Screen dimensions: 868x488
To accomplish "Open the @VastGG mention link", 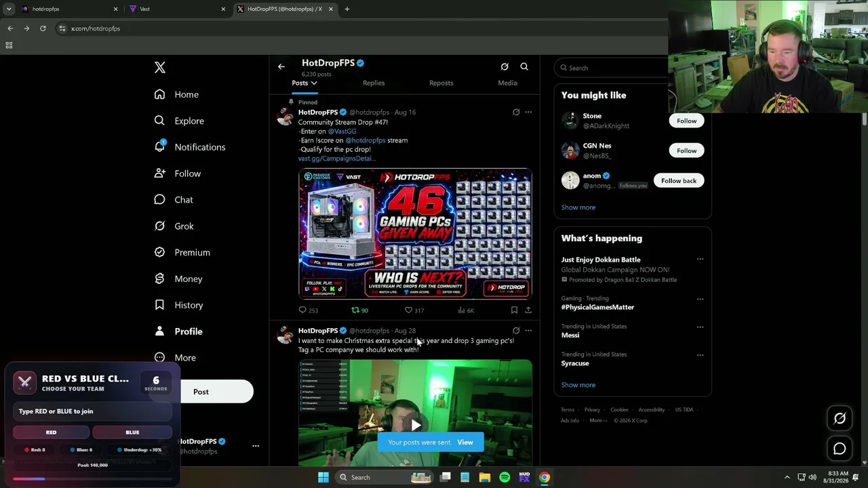I will [342, 131].
